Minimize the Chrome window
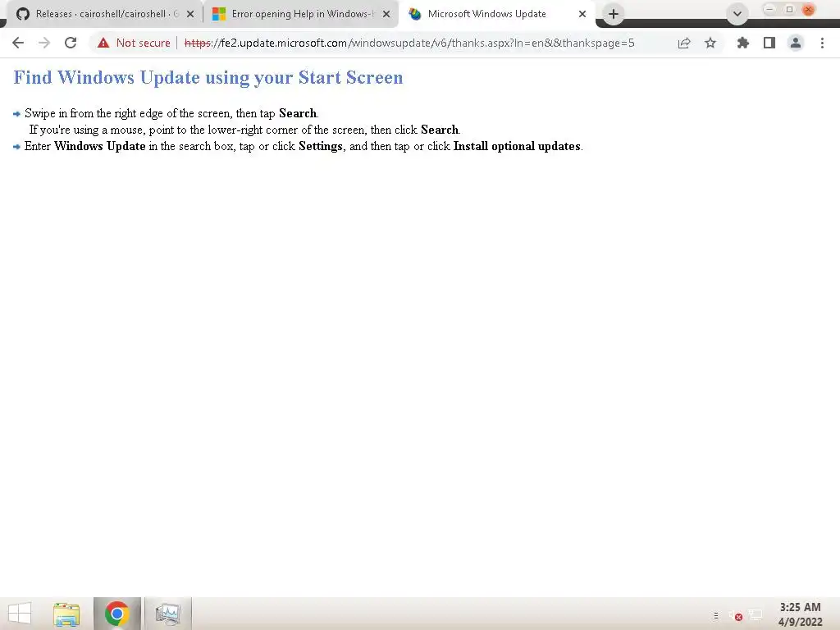The width and height of the screenshot is (840, 630). (769, 9)
